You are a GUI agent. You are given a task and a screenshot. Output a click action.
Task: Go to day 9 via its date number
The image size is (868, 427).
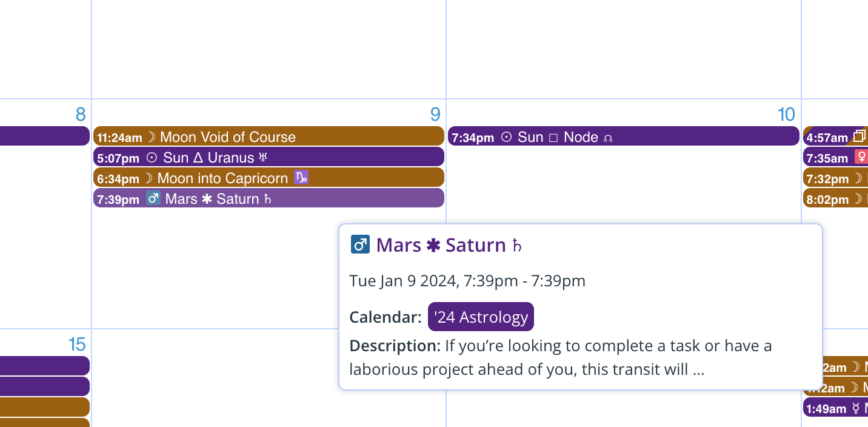pyautogui.click(x=435, y=114)
